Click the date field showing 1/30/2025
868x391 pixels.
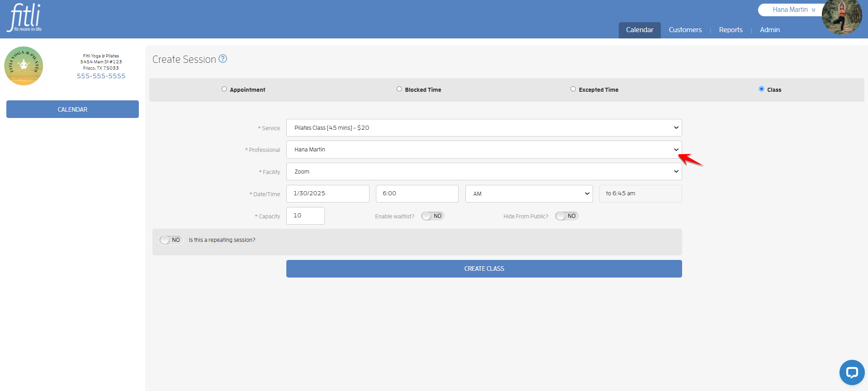click(x=328, y=193)
